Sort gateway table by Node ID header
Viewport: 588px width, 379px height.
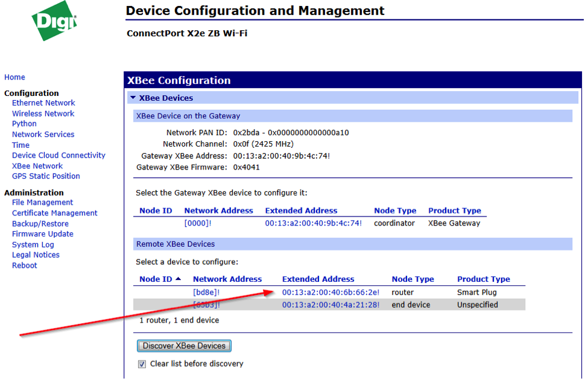(x=156, y=211)
